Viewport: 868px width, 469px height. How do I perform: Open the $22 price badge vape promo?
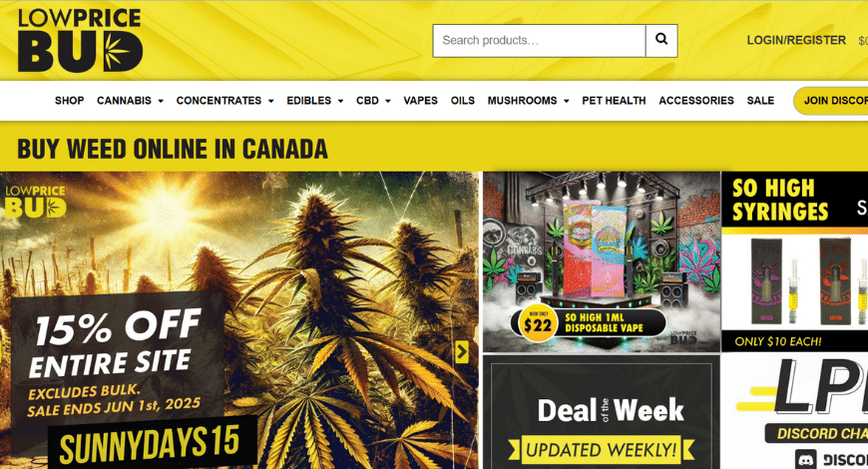tap(537, 323)
